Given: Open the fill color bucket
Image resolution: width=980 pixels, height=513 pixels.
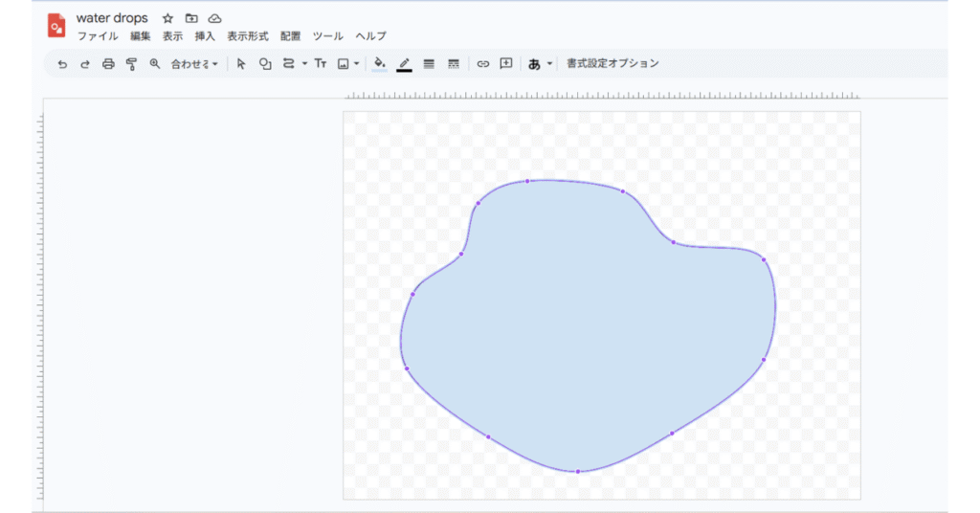Looking at the screenshot, I should (379, 64).
